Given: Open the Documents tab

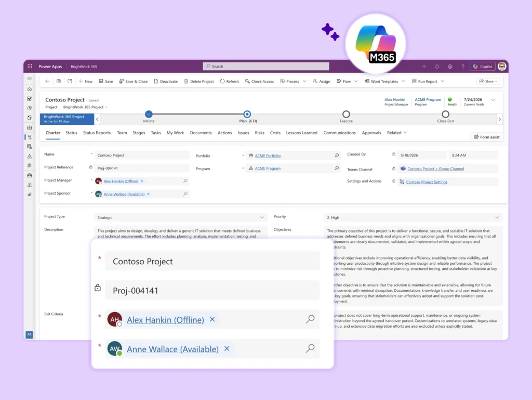Looking at the screenshot, I should [201, 133].
